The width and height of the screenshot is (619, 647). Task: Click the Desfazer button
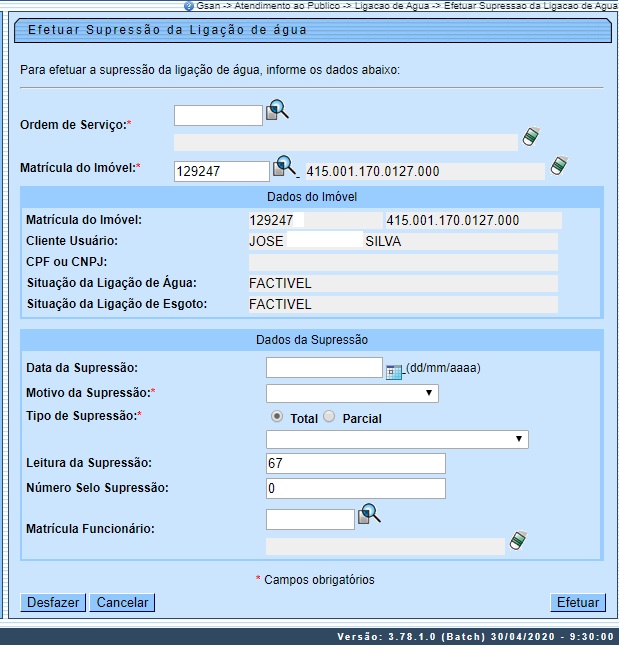pyautogui.click(x=53, y=602)
